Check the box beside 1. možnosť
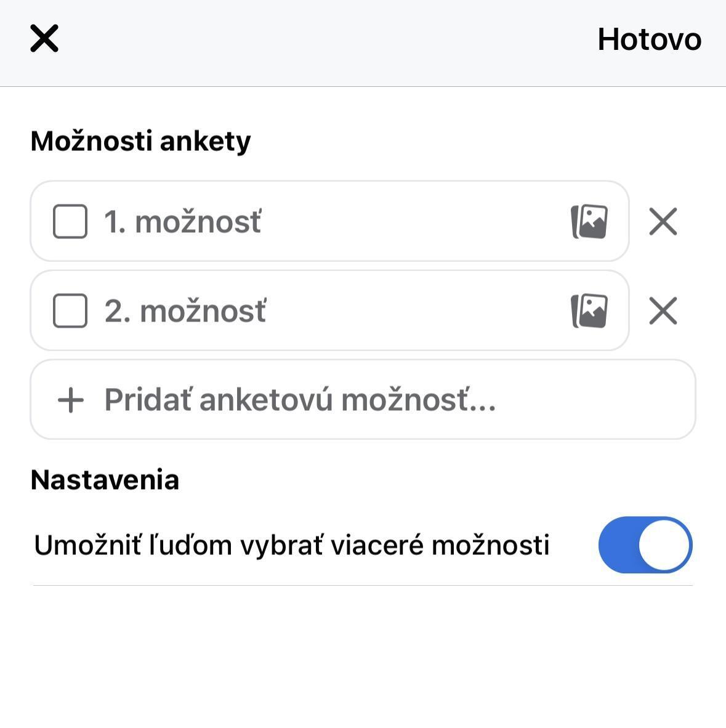726x728 pixels. tap(70, 222)
